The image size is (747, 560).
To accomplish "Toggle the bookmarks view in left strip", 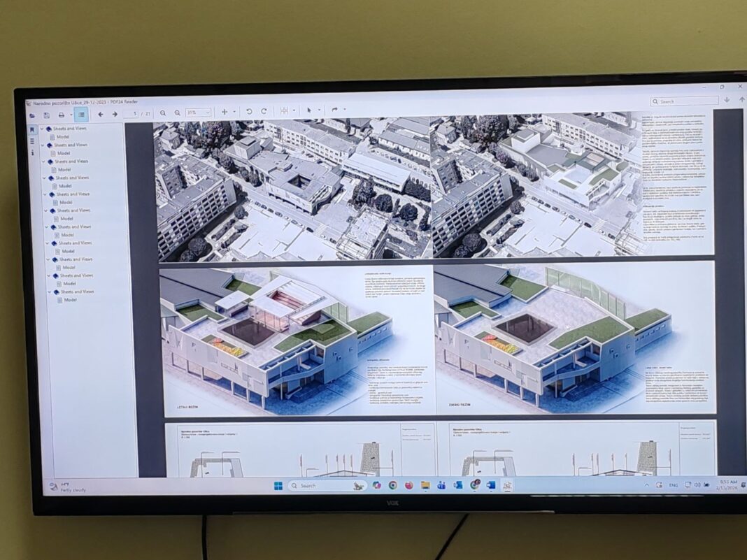I will [x=32, y=130].
